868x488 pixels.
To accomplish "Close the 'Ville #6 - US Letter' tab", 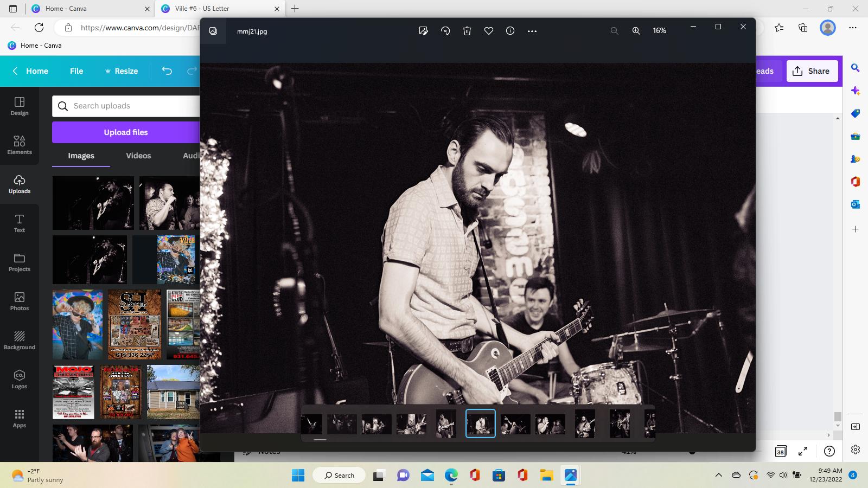I will pyautogui.click(x=277, y=9).
